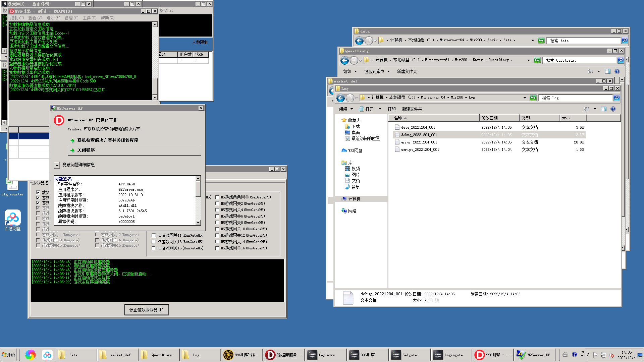Select 计算机 in Log navigation pane
The width and height of the screenshot is (644, 362).
pos(354,199)
